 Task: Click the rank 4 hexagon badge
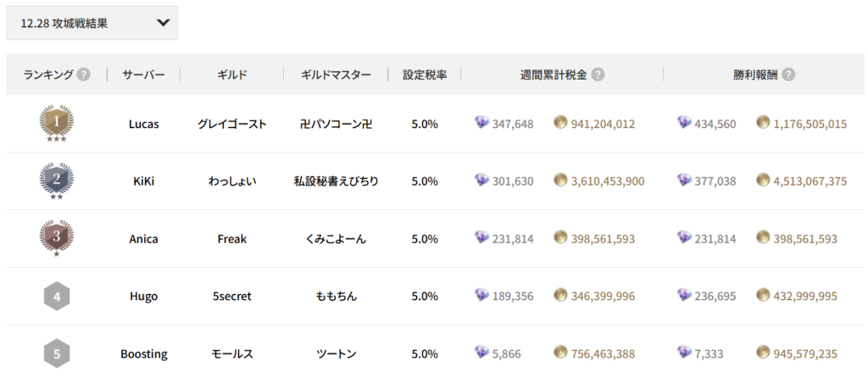(x=56, y=297)
